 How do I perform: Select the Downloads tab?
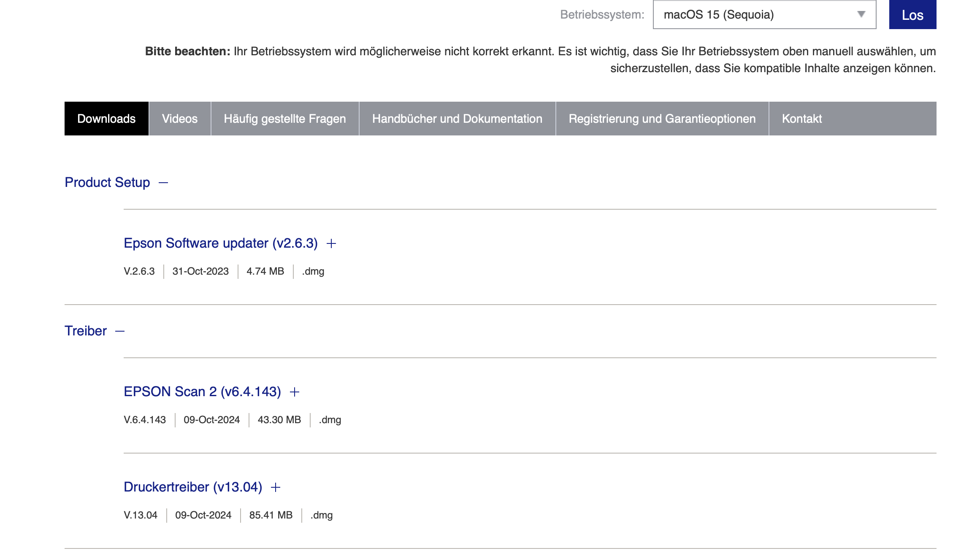tap(106, 119)
